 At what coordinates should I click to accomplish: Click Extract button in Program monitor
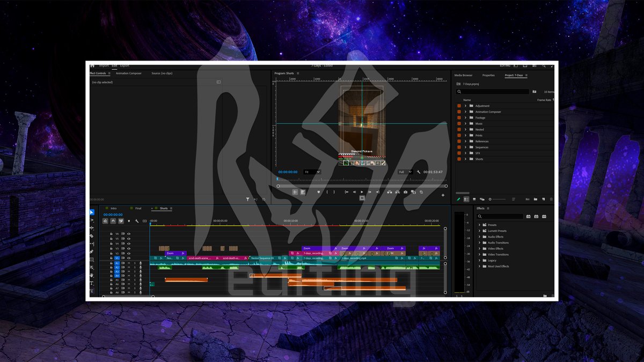pos(398,192)
